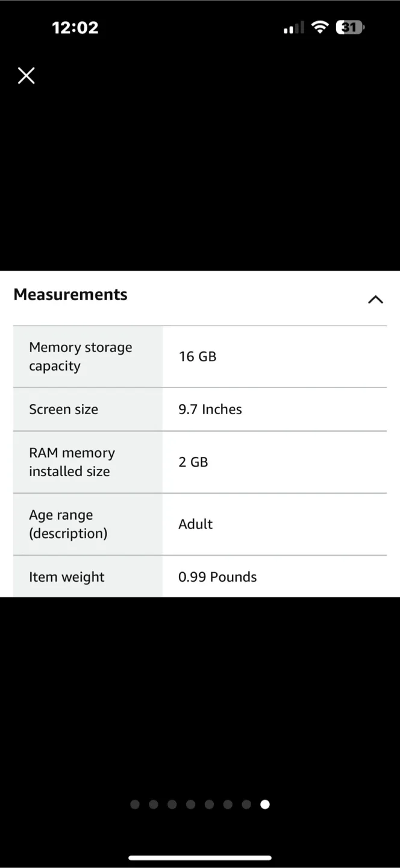
Task: Tap the cellular signal icon
Action: pyautogui.click(x=293, y=27)
